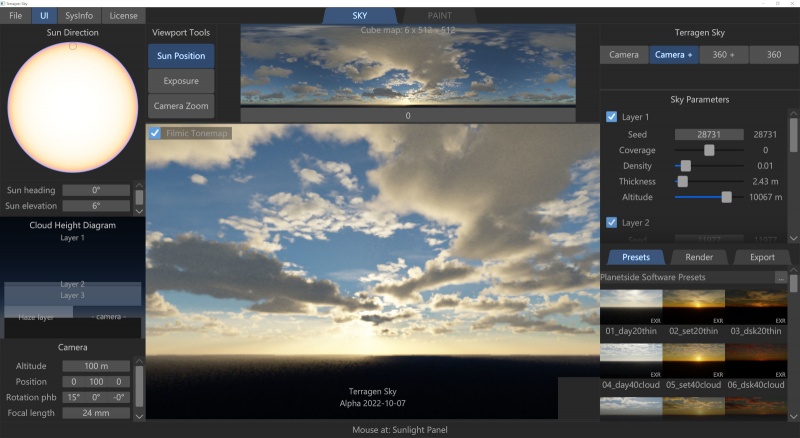Click the Altitude value text 10067 m
The width and height of the screenshot is (800, 438).
[x=765, y=197]
